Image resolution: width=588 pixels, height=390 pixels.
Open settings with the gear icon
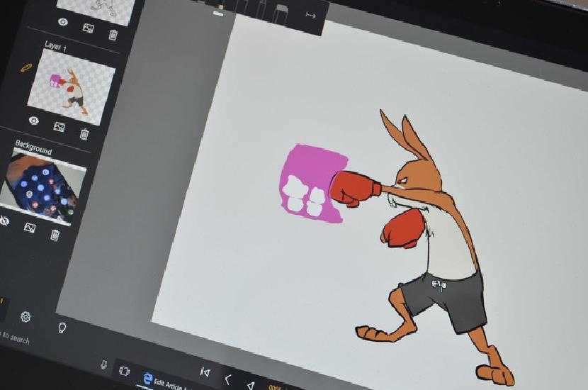coord(25,317)
